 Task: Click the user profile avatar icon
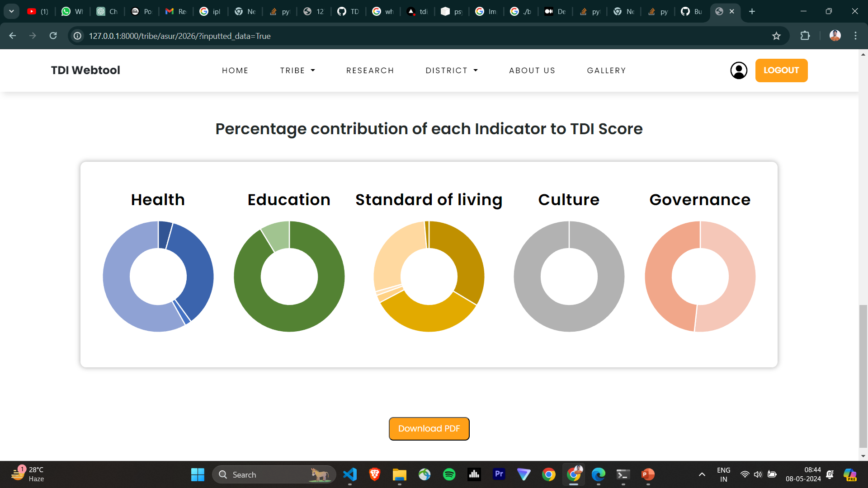click(739, 70)
